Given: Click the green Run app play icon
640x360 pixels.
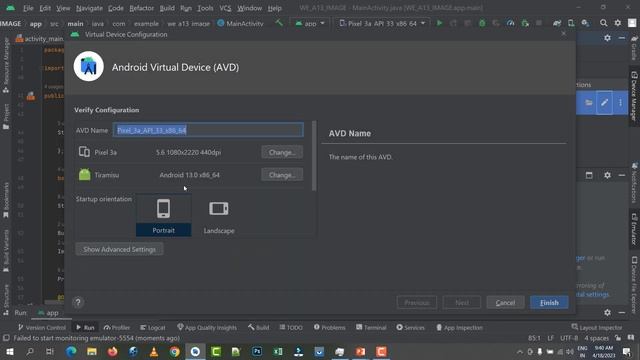Looking at the screenshot, I should tap(440, 23).
